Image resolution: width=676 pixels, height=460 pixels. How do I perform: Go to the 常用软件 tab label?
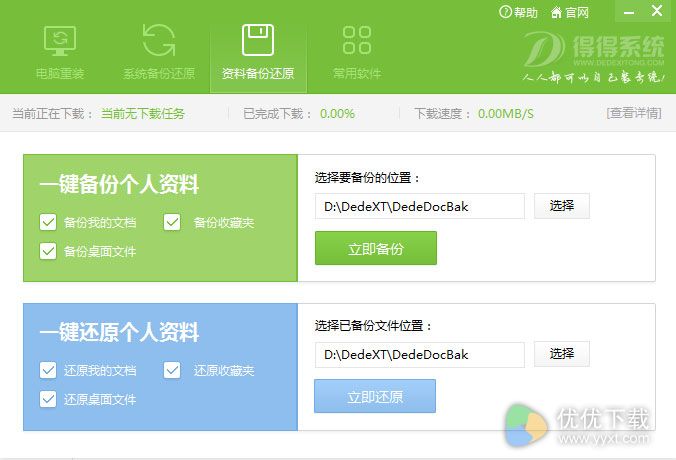click(x=357, y=74)
